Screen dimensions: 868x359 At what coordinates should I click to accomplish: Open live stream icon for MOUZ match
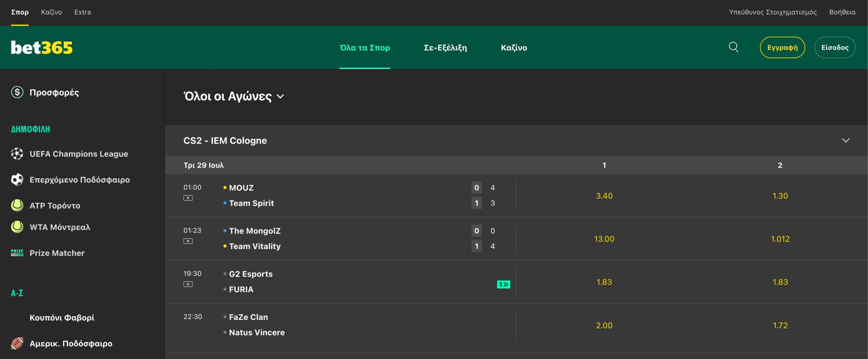click(x=188, y=198)
